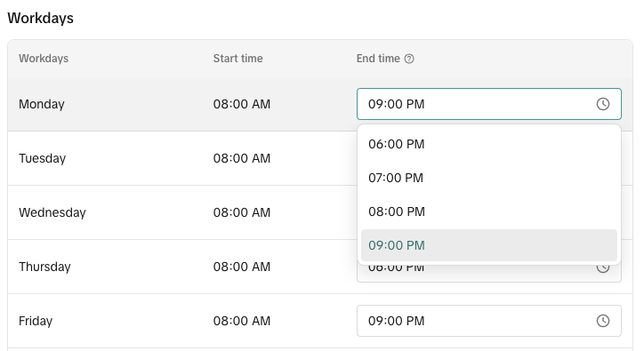This screenshot has width=644, height=351.
Task: Click the Start time column header
Action: point(237,59)
